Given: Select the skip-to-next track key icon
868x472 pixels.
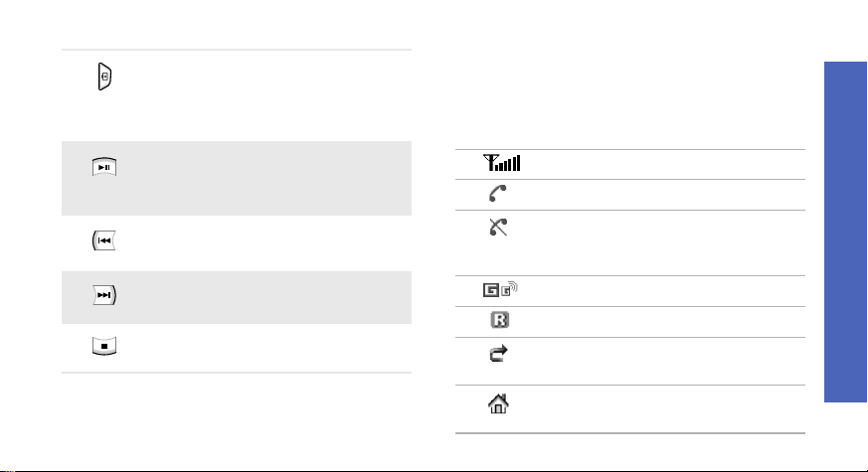Looking at the screenshot, I should [104, 295].
